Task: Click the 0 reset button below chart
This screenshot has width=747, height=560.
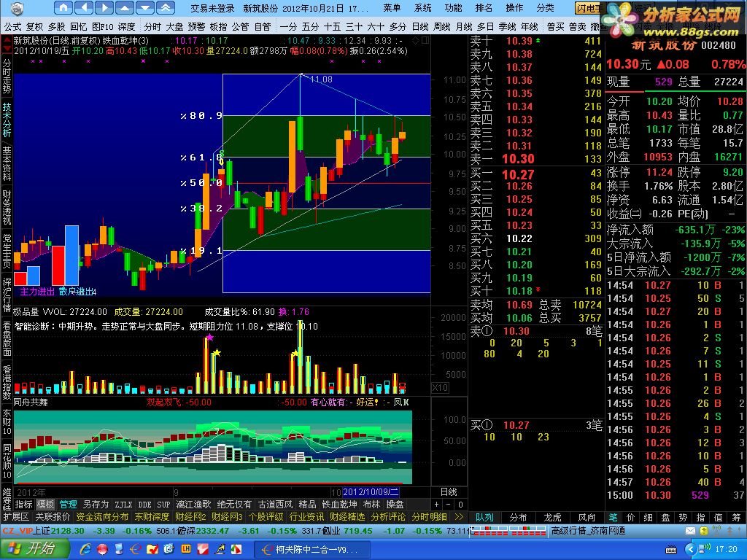Action: pos(460,505)
